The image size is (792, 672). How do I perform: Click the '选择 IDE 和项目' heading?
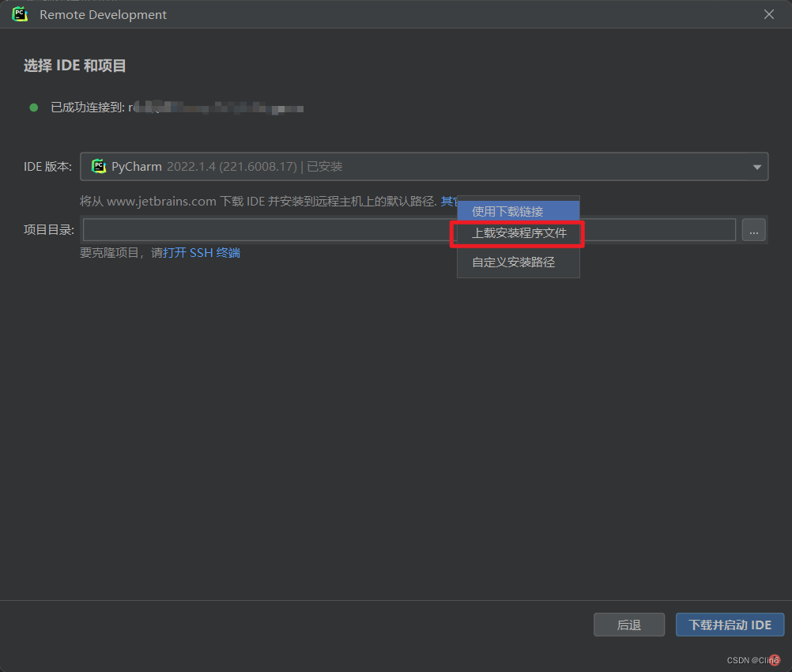point(75,66)
